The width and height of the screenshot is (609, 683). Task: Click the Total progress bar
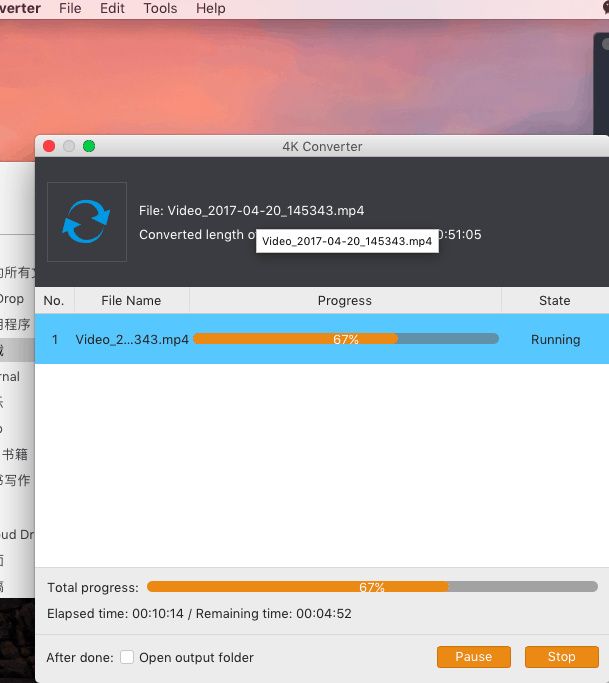[372, 587]
